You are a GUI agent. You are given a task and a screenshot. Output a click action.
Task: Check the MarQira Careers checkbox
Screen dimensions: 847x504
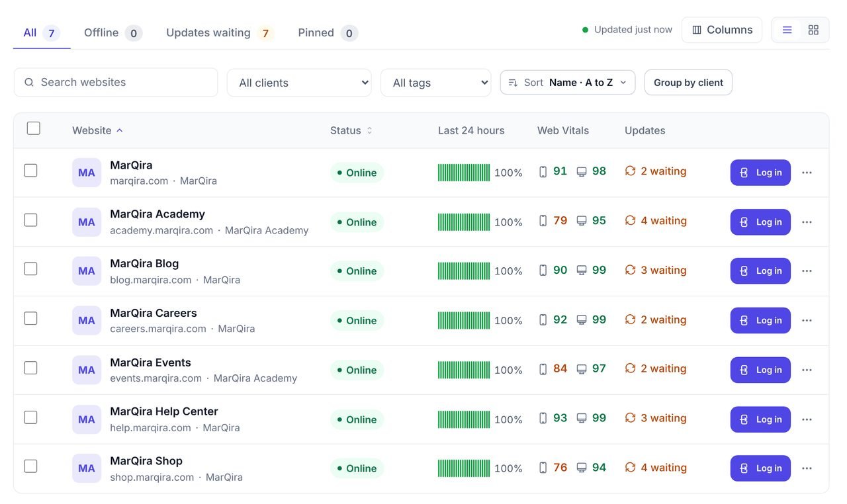pos(30,318)
